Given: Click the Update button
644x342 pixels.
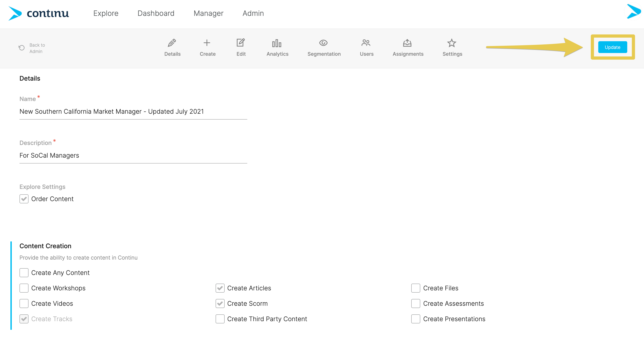Looking at the screenshot, I should coord(613,47).
